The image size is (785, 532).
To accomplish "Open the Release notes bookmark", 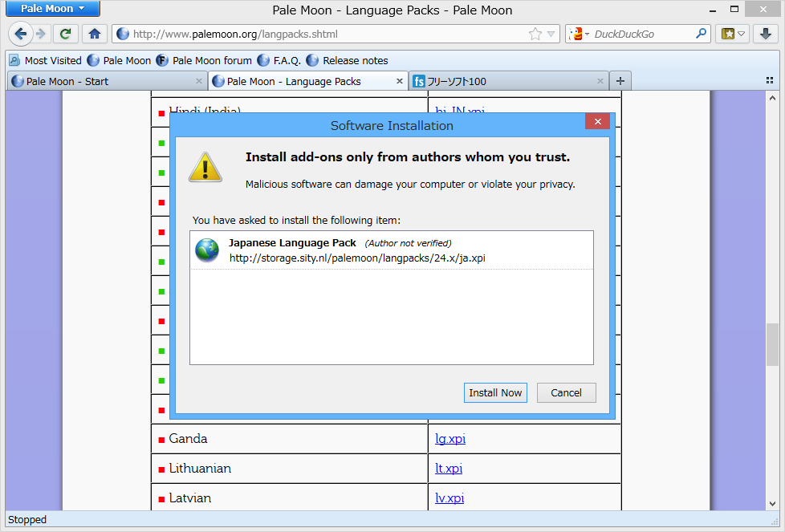I will [347, 60].
